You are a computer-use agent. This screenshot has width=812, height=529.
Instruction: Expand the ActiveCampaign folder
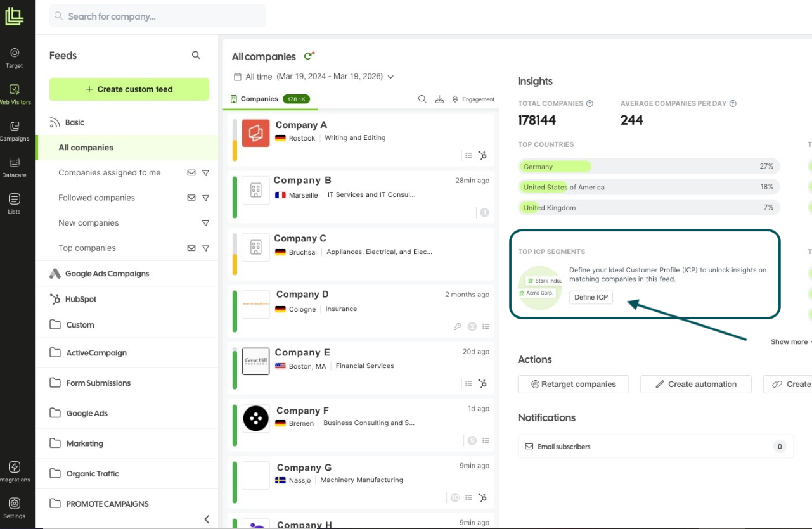127,353
